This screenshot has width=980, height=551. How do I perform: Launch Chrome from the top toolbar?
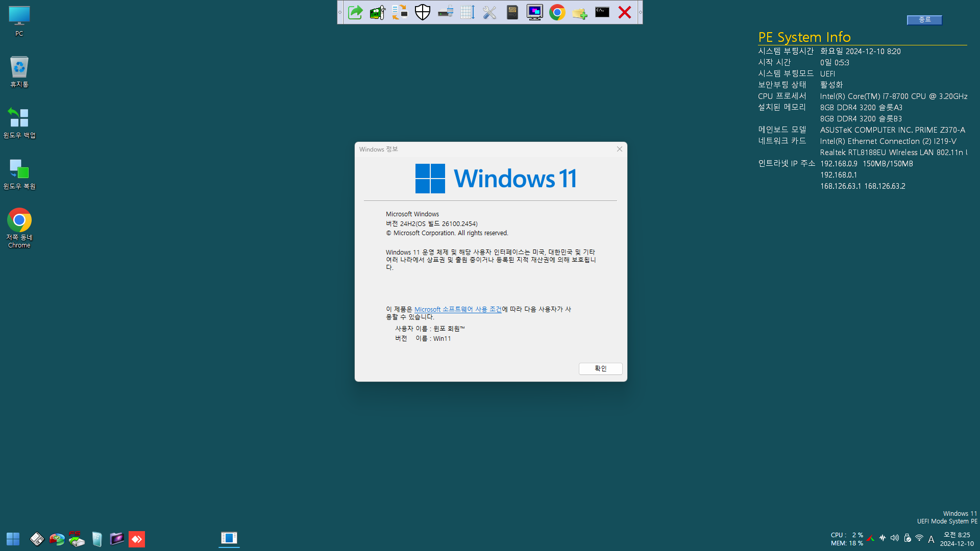557,12
